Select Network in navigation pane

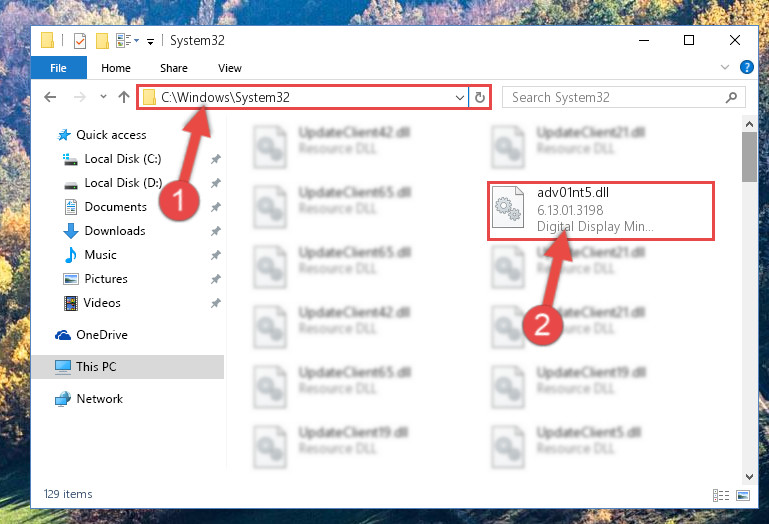[100, 399]
